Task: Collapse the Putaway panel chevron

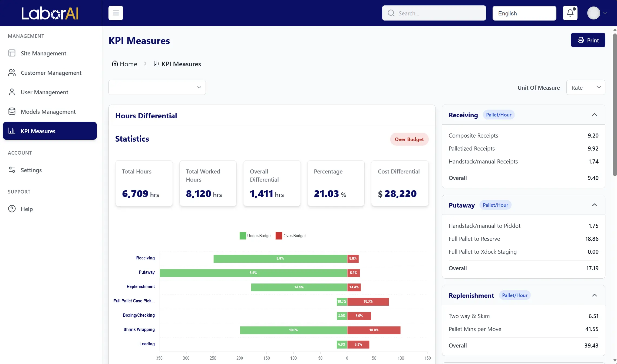Action: coord(594,205)
